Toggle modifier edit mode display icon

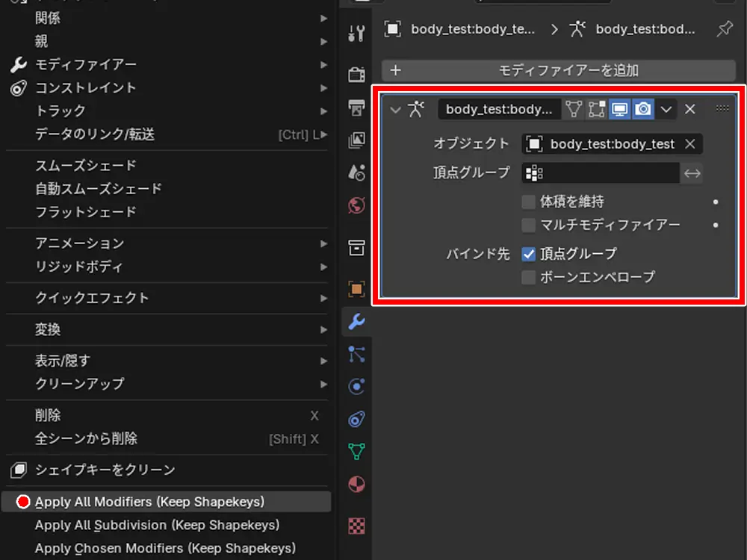[595, 109]
